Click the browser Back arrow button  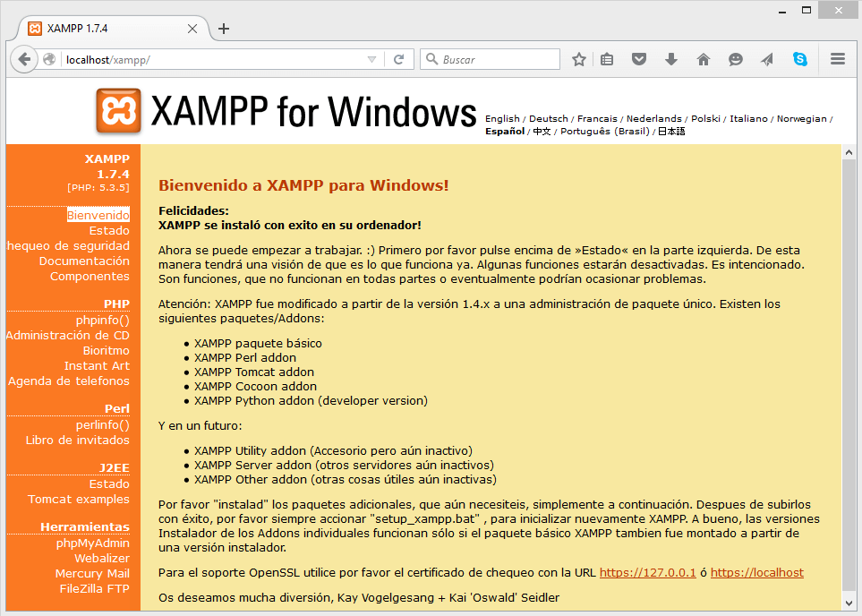point(24,59)
